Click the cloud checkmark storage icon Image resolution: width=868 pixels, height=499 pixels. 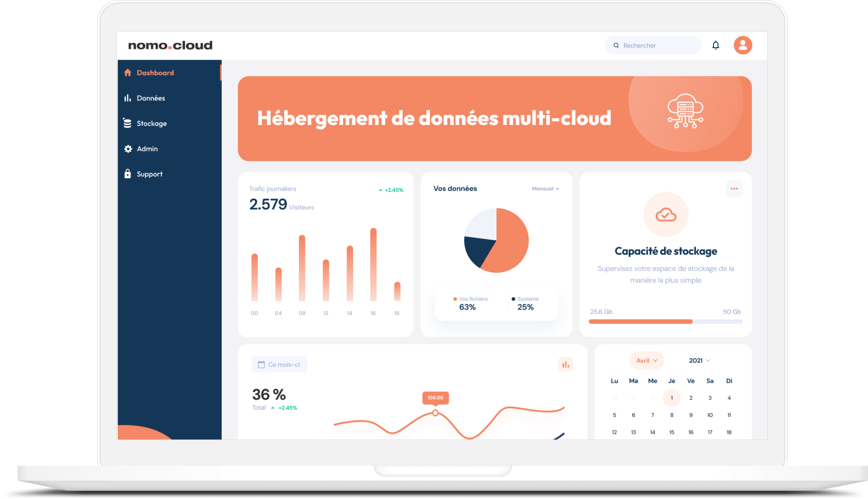[665, 214]
